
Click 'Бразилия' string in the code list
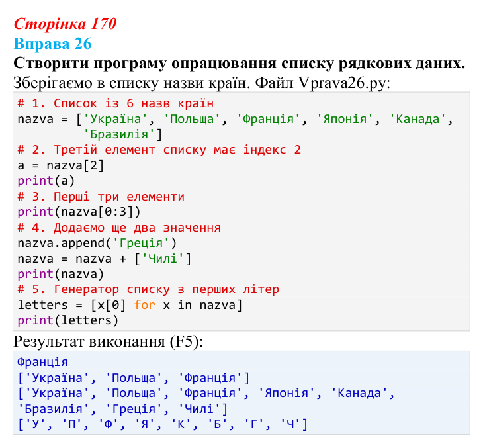pyautogui.click(x=119, y=134)
